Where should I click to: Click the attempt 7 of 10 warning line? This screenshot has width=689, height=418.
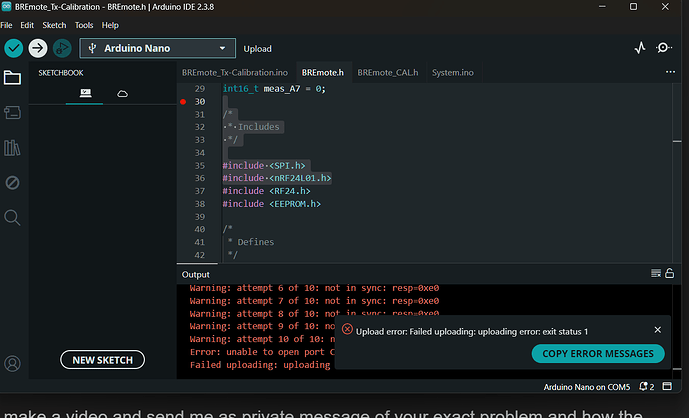click(314, 301)
